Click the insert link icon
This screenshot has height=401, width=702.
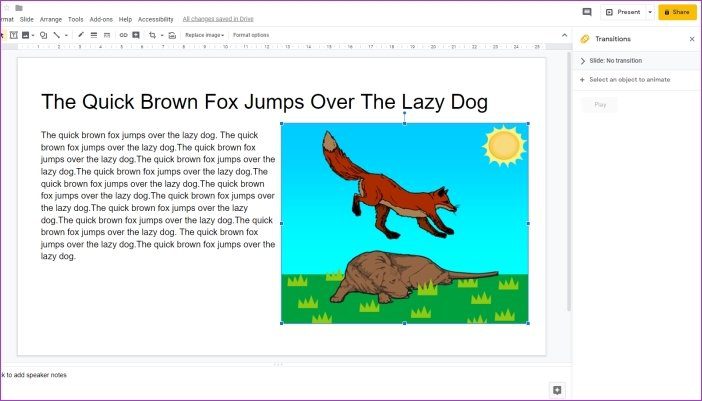point(123,35)
